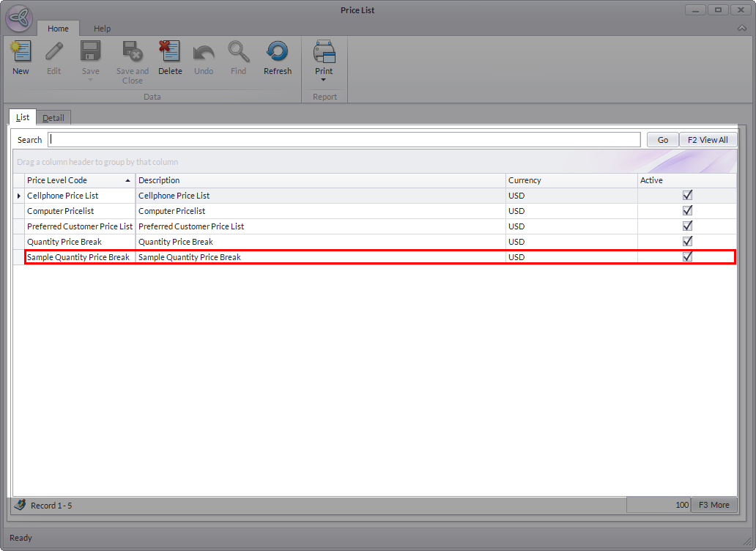Click the application logo orb button
The height and width of the screenshot is (551, 756).
pos(20,19)
